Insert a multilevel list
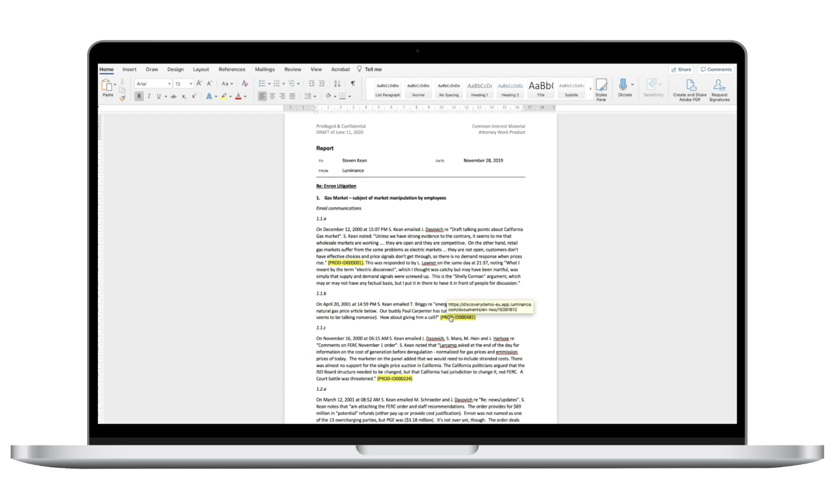The image size is (835, 504). [291, 83]
